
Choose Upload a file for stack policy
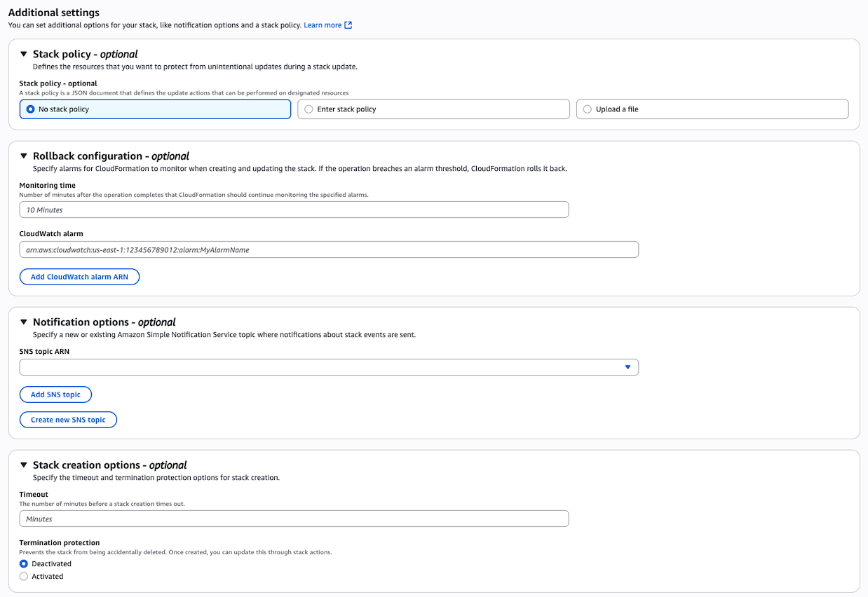tap(587, 109)
